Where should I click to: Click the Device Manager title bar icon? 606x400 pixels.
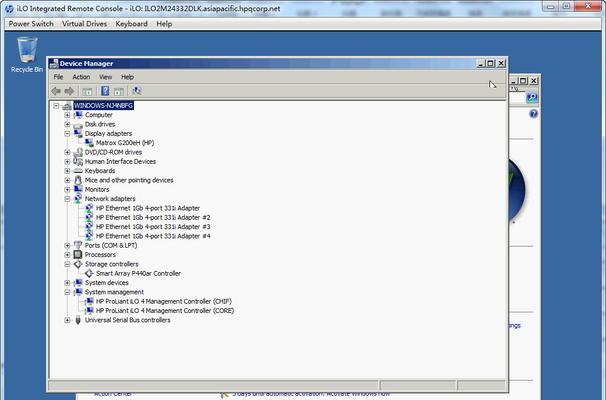coord(54,64)
